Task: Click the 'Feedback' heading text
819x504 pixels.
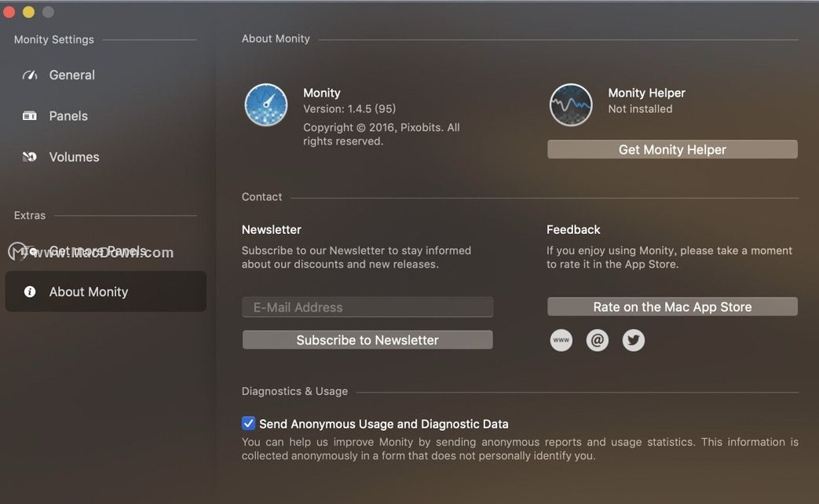Action: 573,229
